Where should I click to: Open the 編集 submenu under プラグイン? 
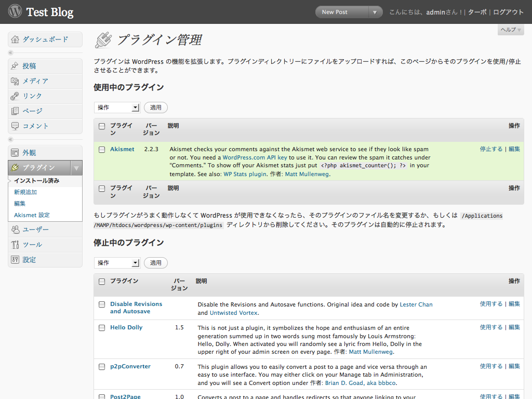pyautogui.click(x=20, y=204)
